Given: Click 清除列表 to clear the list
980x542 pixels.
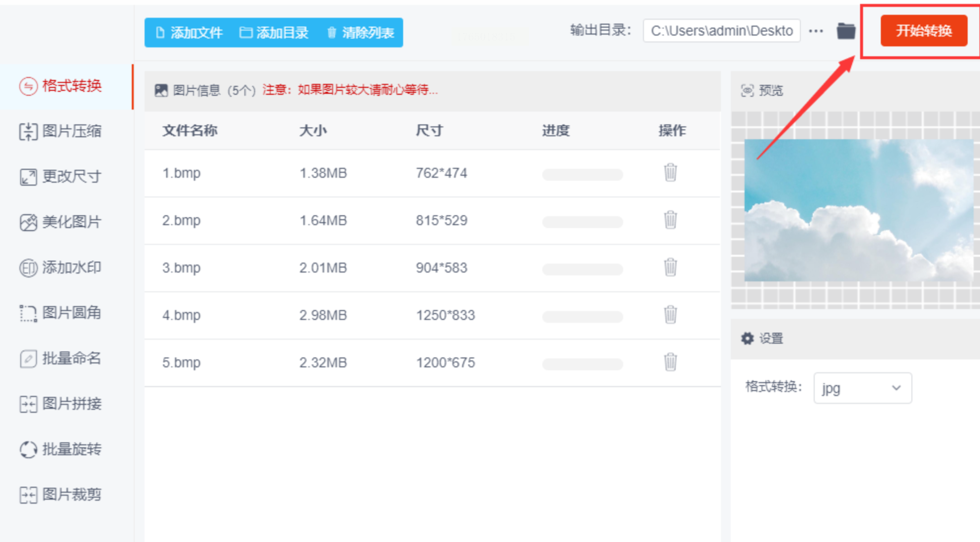Looking at the screenshot, I should tap(361, 33).
